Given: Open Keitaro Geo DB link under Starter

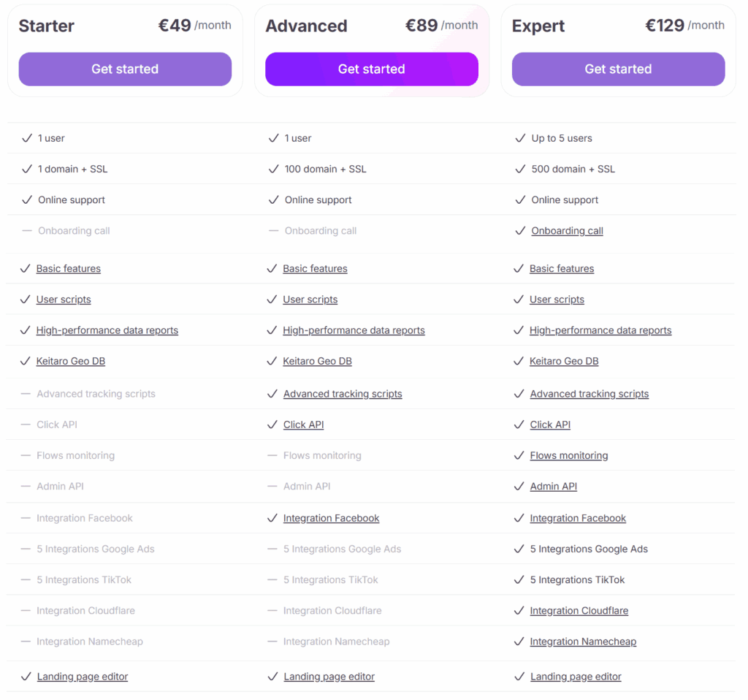Looking at the screenshot, I should tap(71, 361).
